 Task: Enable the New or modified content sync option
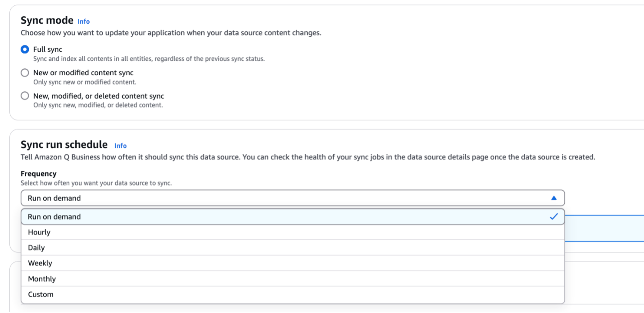(x=25, y=72)
